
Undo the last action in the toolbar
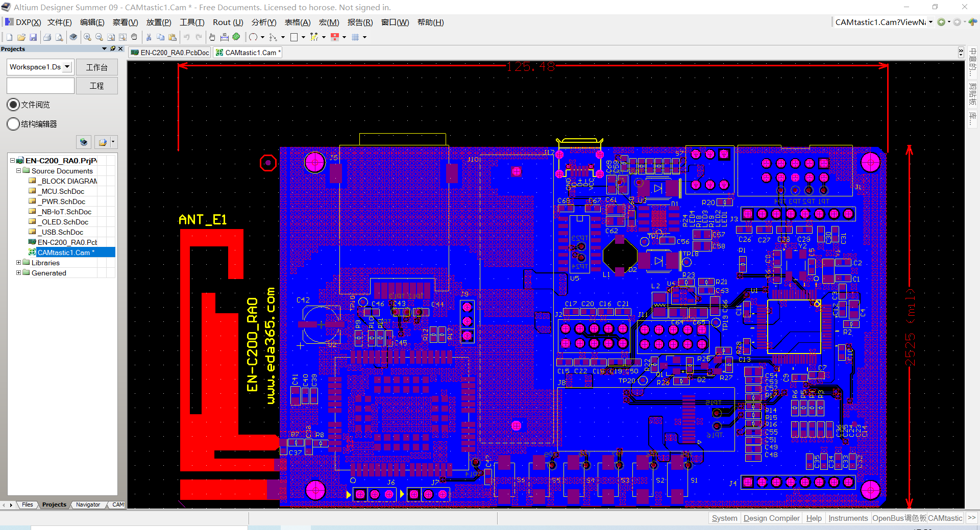tap(187, 37)
